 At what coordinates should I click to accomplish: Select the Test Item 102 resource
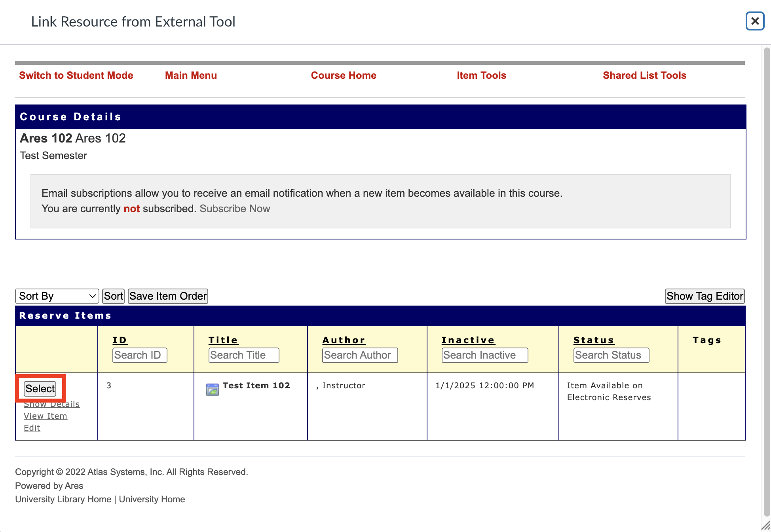point(40,389)
